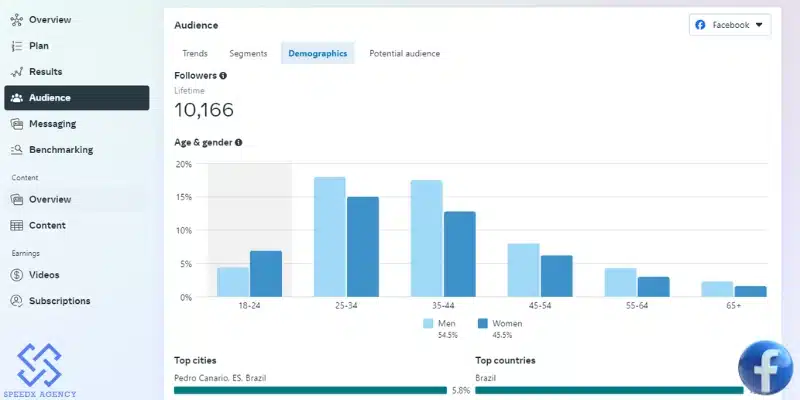Open the Facebook platform dropdown

tap(729, 25)
